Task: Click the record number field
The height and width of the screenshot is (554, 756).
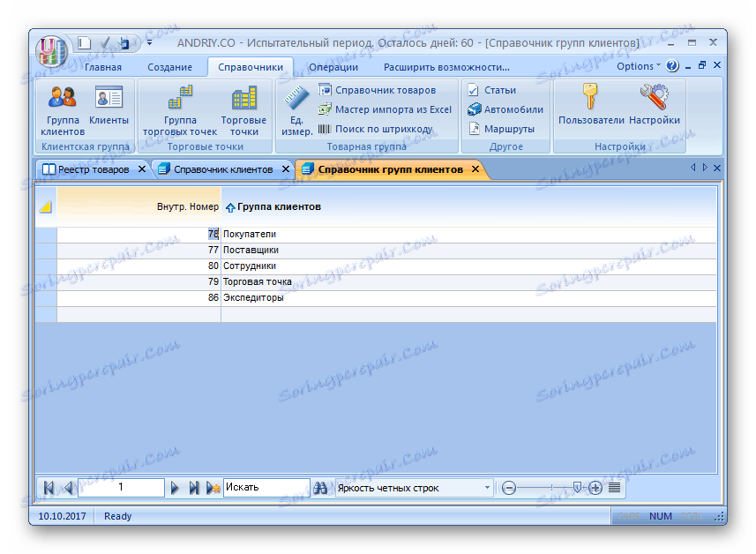Action: click(x=121, y=488)
